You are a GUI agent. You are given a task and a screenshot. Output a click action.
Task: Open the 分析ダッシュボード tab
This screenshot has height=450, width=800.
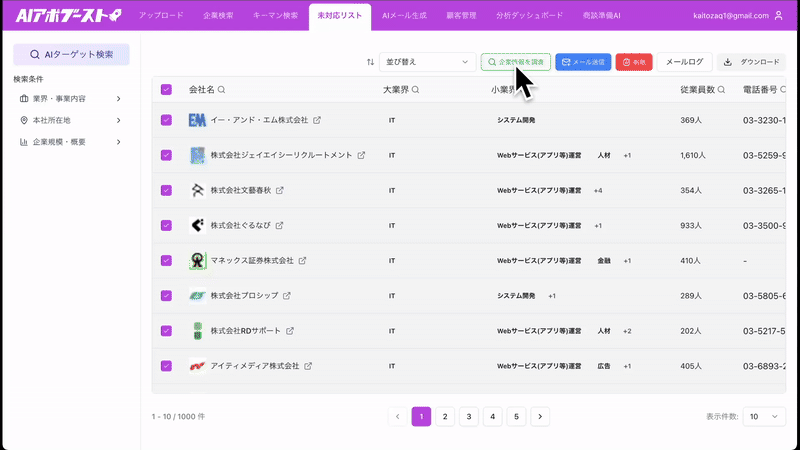point(530,15)
